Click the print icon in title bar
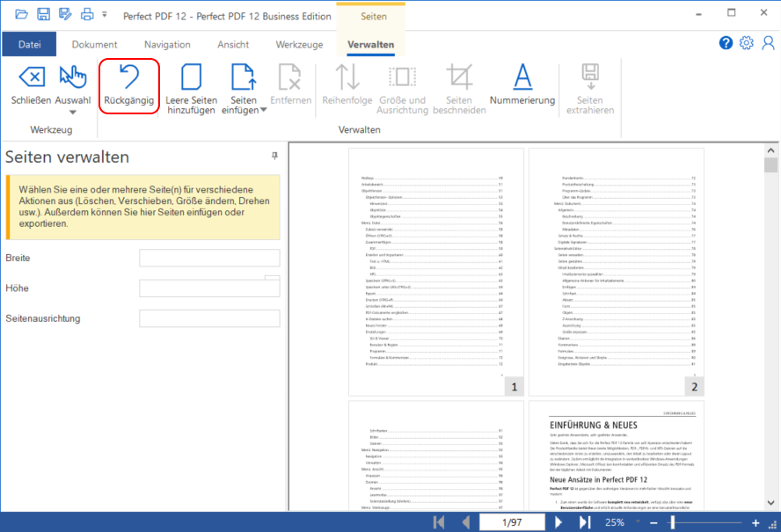The image size is (781, 532). coord(86,15)
